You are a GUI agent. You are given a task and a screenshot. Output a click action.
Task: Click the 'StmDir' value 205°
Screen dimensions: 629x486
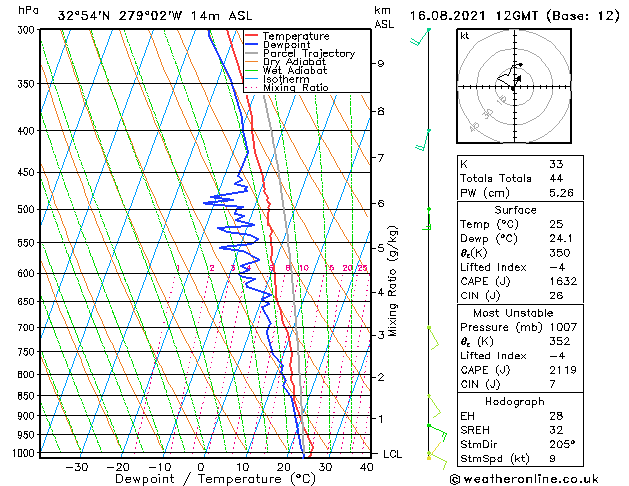[562, 444]
